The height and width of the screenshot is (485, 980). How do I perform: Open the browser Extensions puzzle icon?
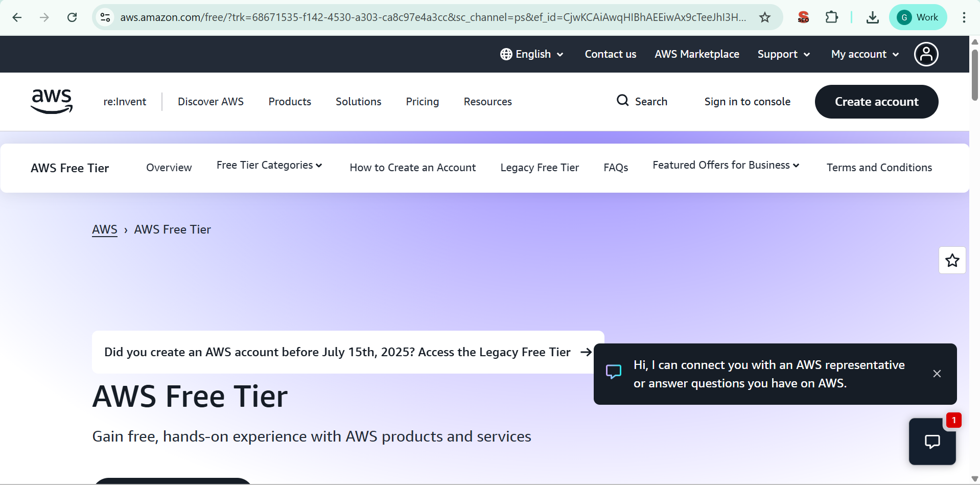click(x=832, y=17)
